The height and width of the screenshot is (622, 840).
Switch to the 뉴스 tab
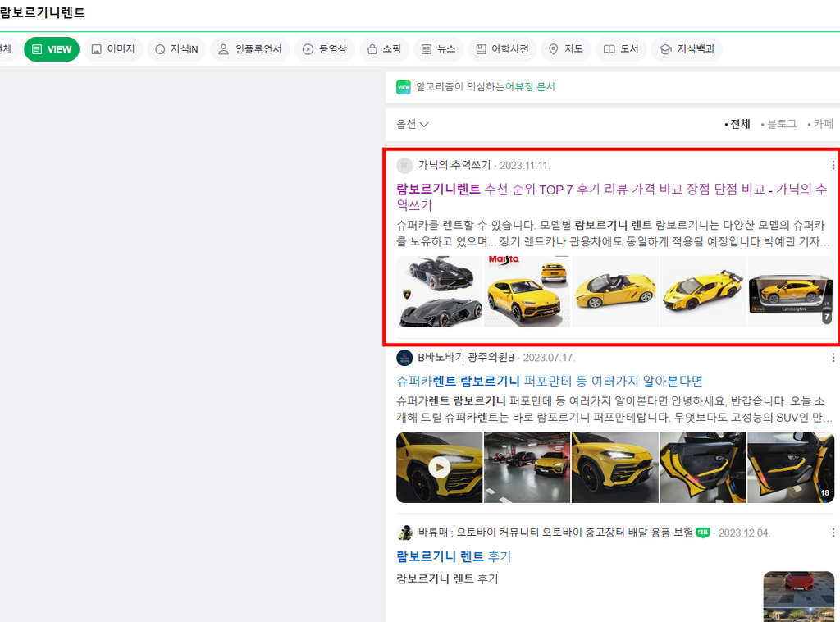(x=438, y=49)
